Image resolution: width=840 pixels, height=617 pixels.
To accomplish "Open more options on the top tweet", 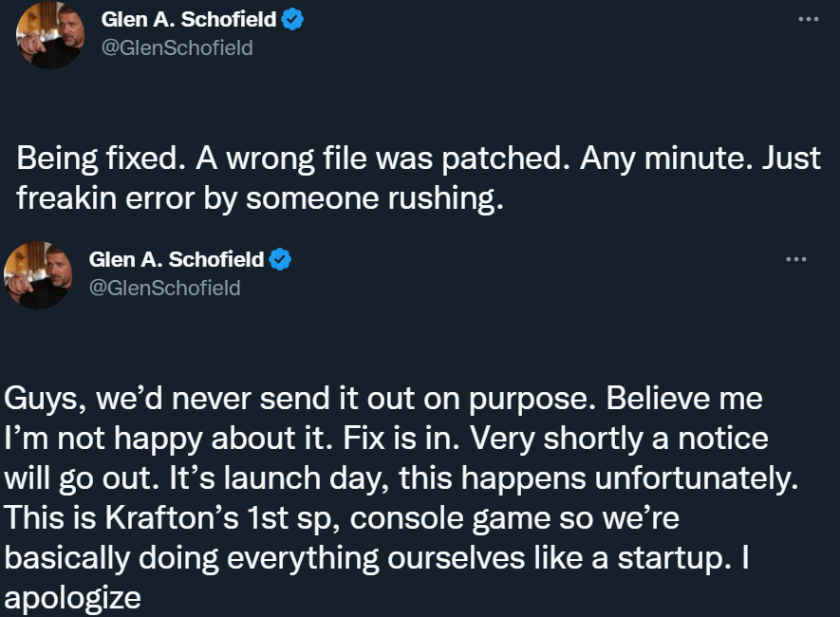I will point(807,20).
